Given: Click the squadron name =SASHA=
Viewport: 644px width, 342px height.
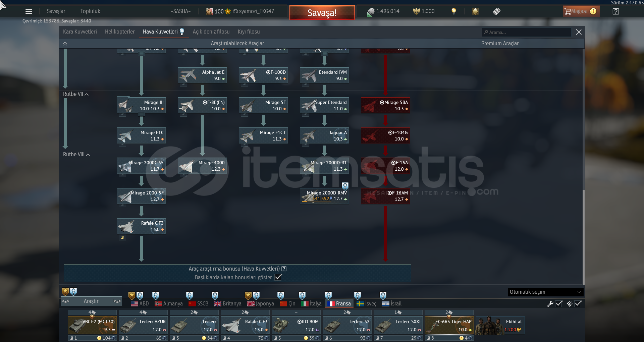Looking at the screenshot, I should click(x=180, y=11).
